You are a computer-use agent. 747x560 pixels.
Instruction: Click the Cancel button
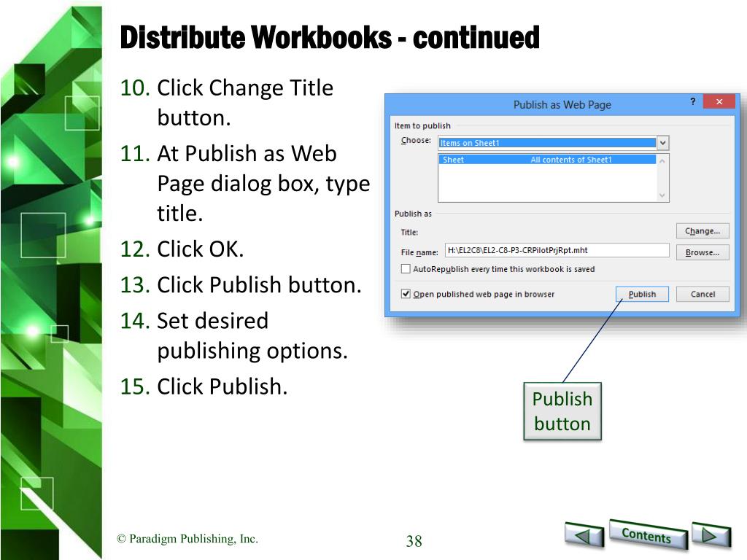click(703, 295)
